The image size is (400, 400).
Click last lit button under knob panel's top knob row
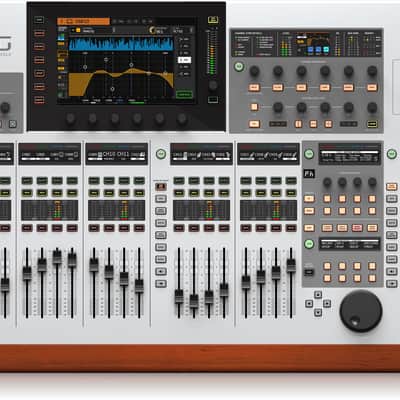[372, 88]
